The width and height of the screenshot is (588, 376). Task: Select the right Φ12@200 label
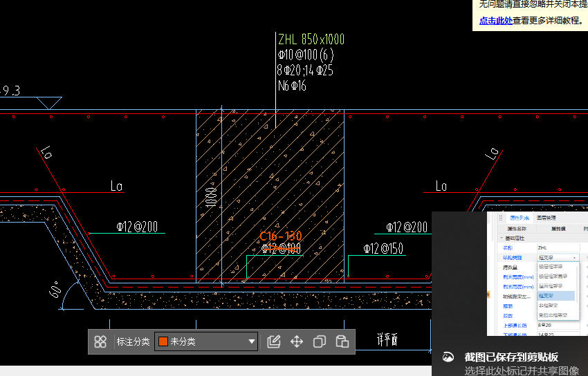click(x=407, y=227)
